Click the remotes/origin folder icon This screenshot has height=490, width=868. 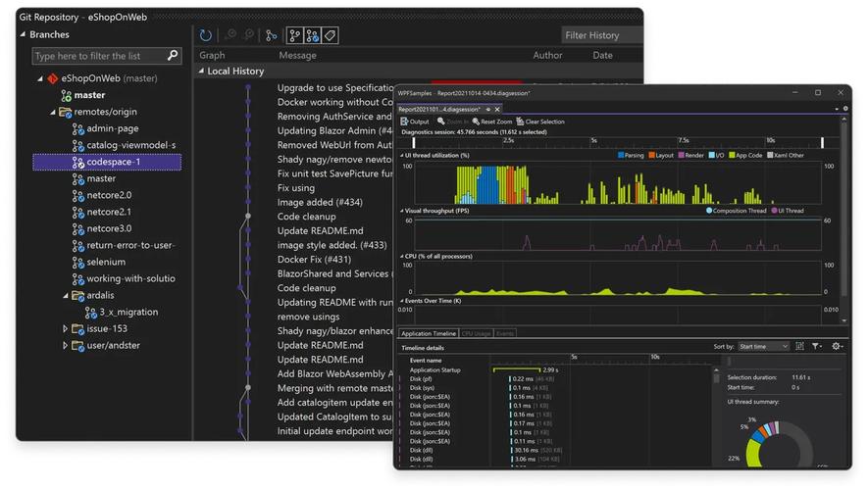coord(66,113)
